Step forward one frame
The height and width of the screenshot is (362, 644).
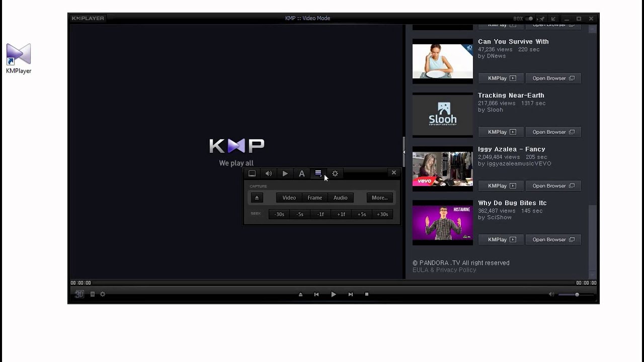point(341,214)
